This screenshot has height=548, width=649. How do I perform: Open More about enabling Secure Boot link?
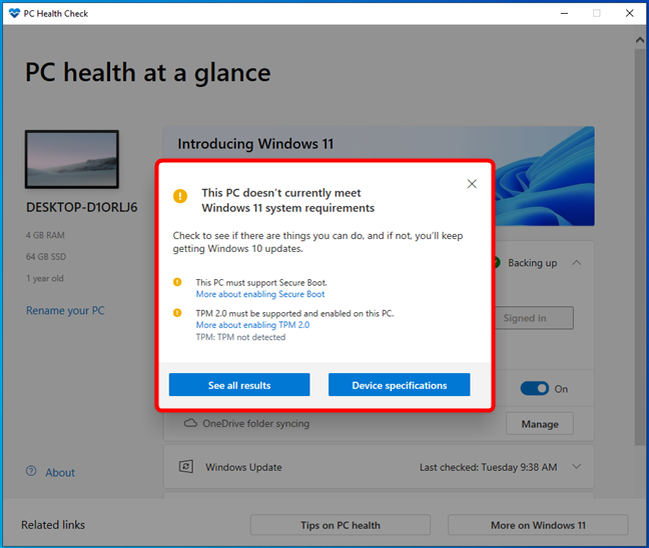click(260, 294)
